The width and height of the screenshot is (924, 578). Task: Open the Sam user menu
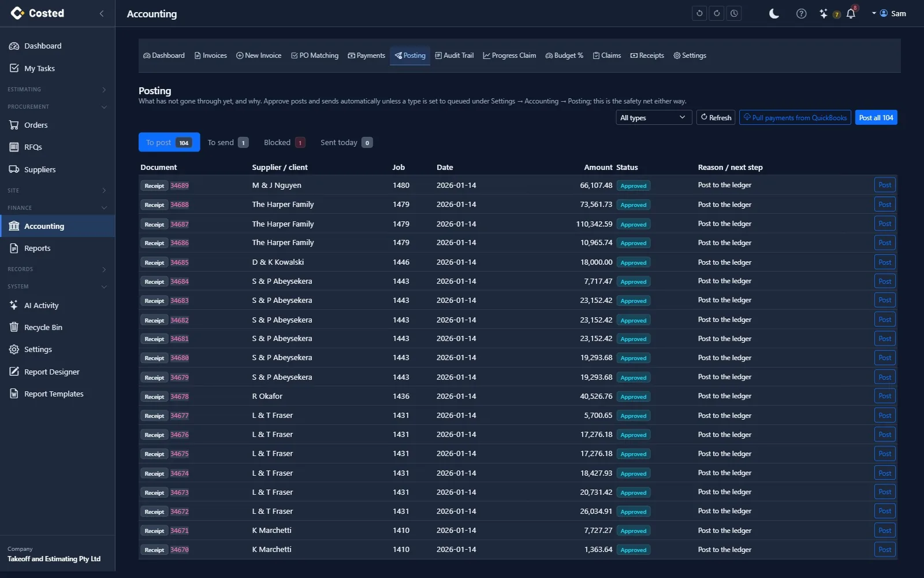tap(889, 13)
